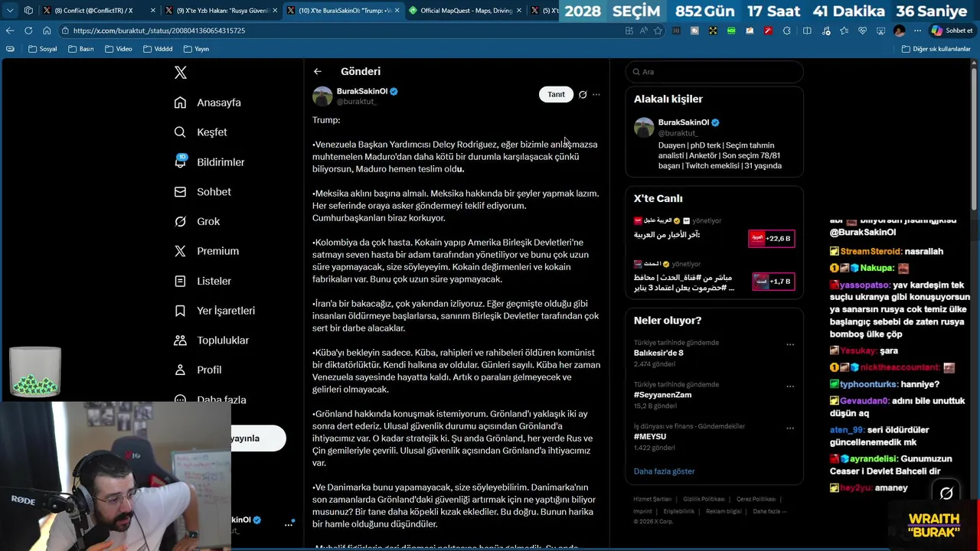Click the browser home icon
The width and height of the screenshot is (980, 551).
(x=47, y=31)
